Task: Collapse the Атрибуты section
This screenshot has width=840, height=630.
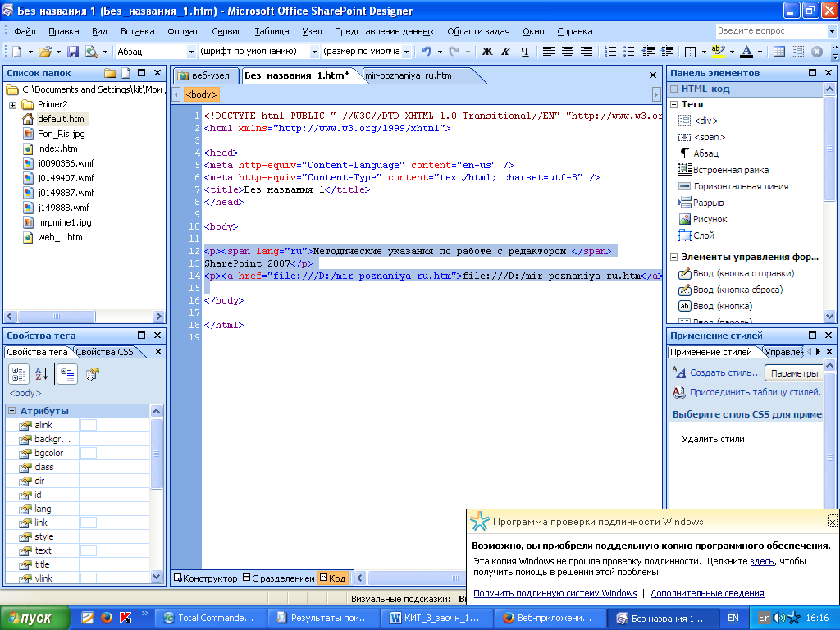Action: coord(11,411)
